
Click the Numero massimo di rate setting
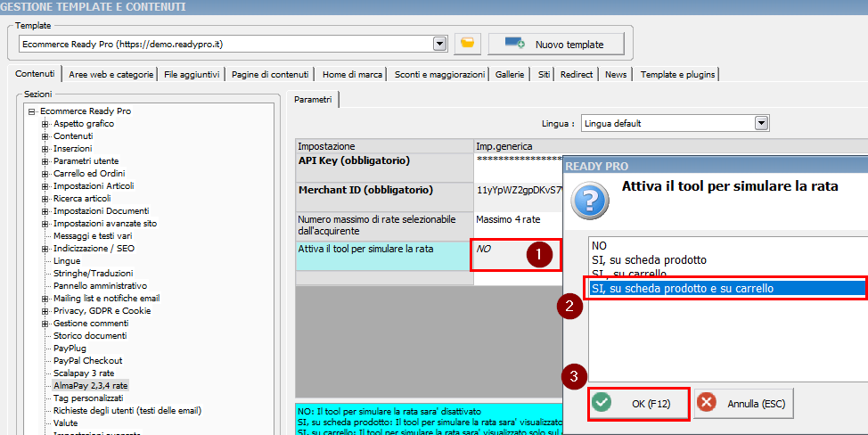(384, 226)
